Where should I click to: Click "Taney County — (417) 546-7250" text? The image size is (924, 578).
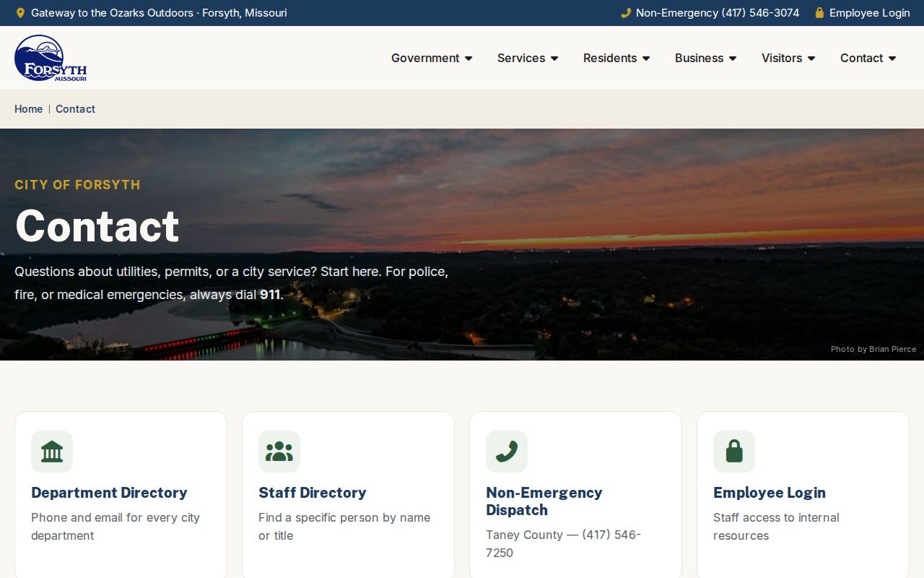pos(563,544)
